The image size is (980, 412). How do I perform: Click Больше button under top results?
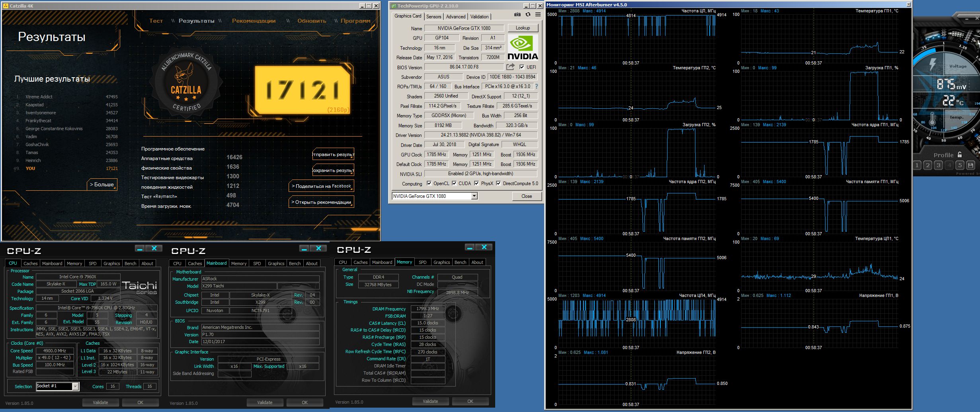click(102, 184)
